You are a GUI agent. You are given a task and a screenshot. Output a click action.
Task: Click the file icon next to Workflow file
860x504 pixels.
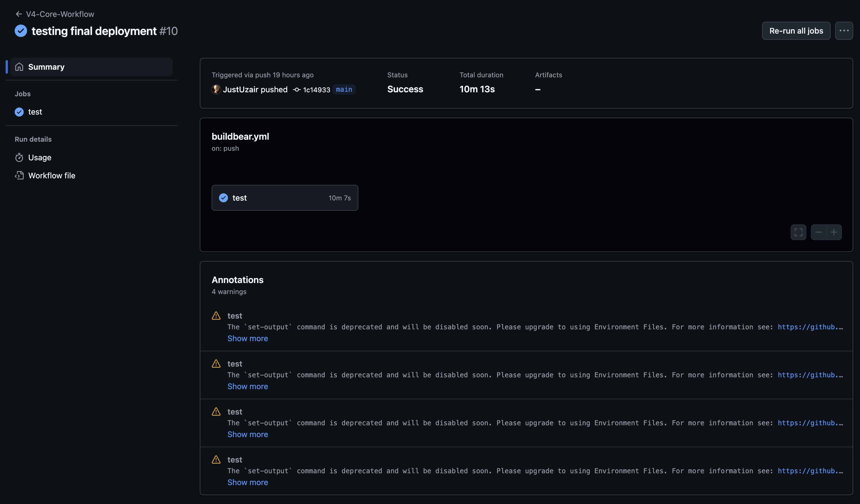[19, 176]
